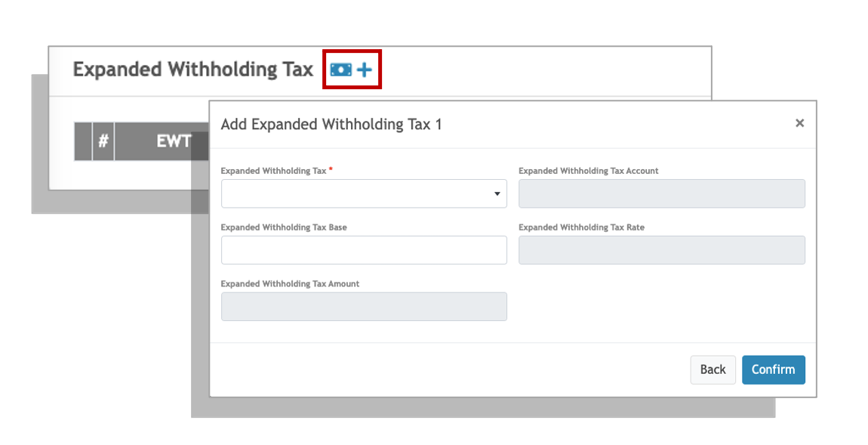This screenshot has height=445, width=868.
Task: Click the 'Add Expanded Withholding Tax 1' title
Action: click(x=331, y=124)
